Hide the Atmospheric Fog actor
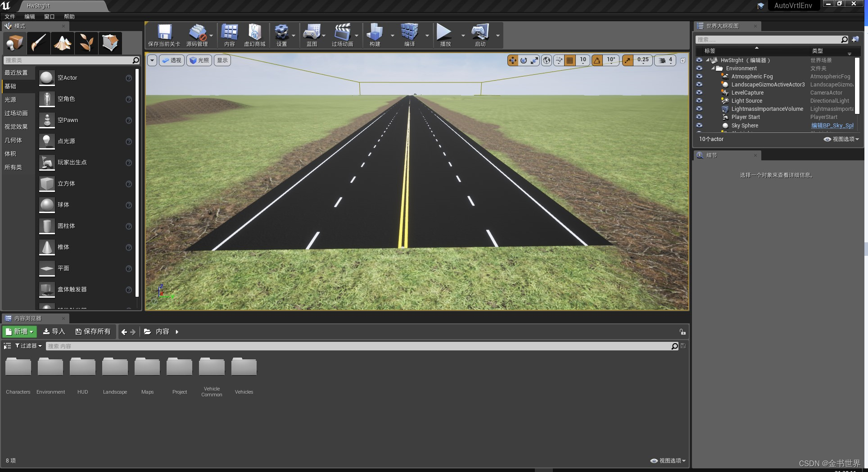 (x=699, y=77)
